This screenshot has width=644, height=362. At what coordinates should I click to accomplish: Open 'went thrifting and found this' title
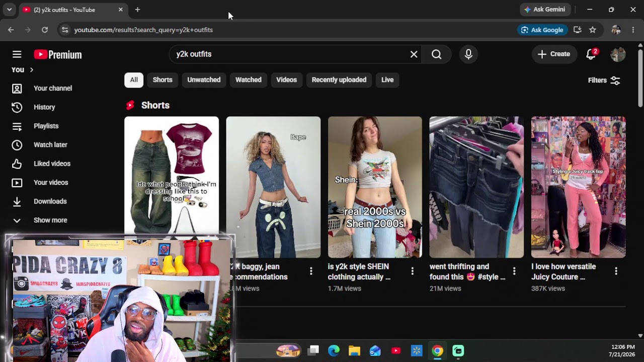(467, 271)
